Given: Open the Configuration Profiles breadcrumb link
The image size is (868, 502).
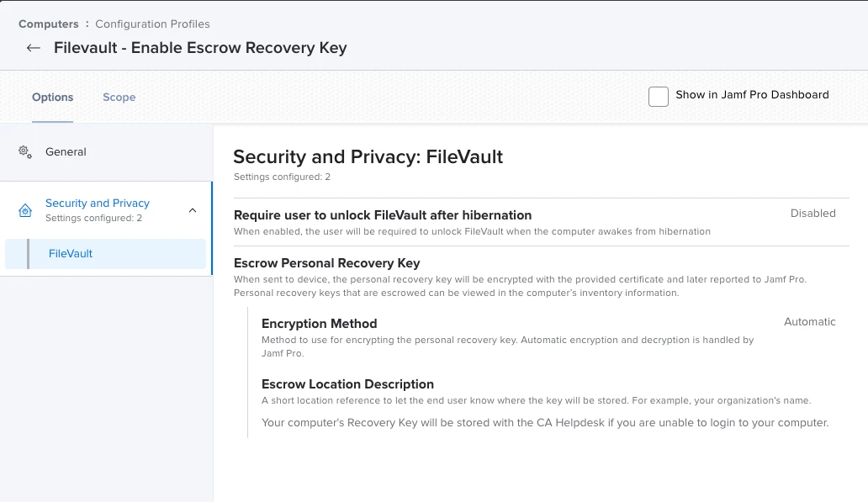Looking at the screenshot, I should pyautogui.click(x=152, y=24).
